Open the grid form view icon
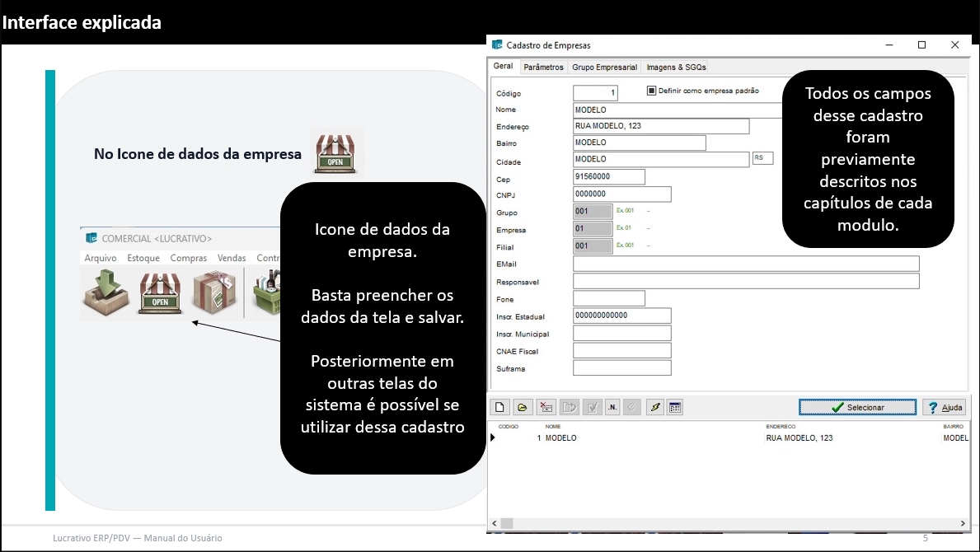Image resolution: width=980 pixels, height=552 pixels. pos(675,407)
